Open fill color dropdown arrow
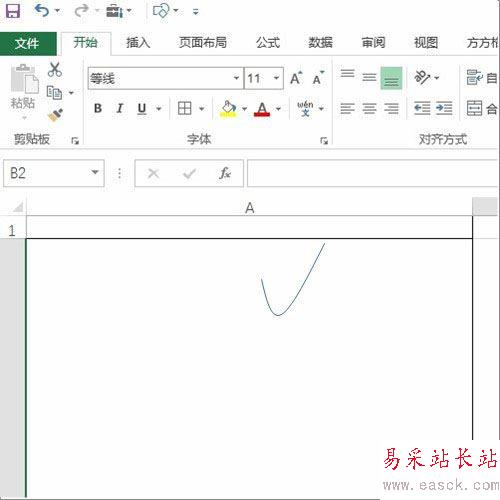The height and width of the screenshot is (500, 500). point(244,109)
